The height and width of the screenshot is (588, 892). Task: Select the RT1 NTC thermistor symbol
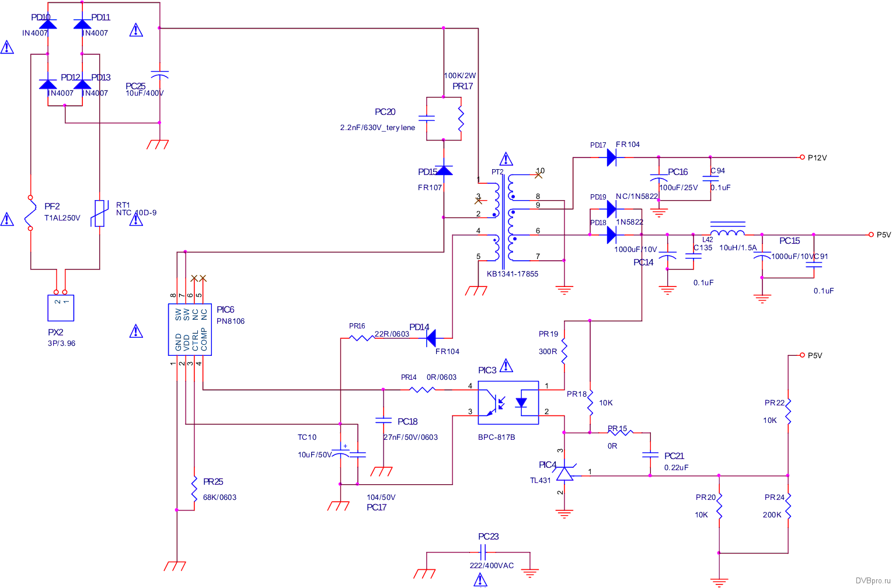coord(100,213)
